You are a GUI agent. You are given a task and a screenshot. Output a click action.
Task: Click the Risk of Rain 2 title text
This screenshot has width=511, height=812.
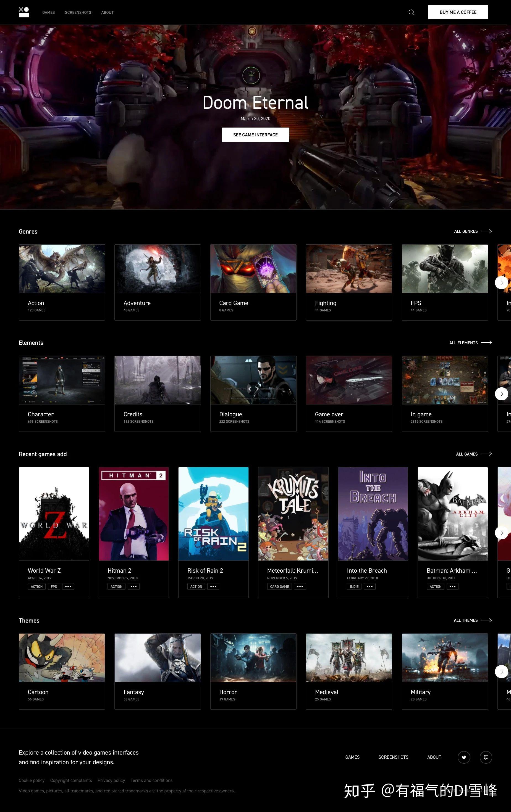(x=205, y=571)
